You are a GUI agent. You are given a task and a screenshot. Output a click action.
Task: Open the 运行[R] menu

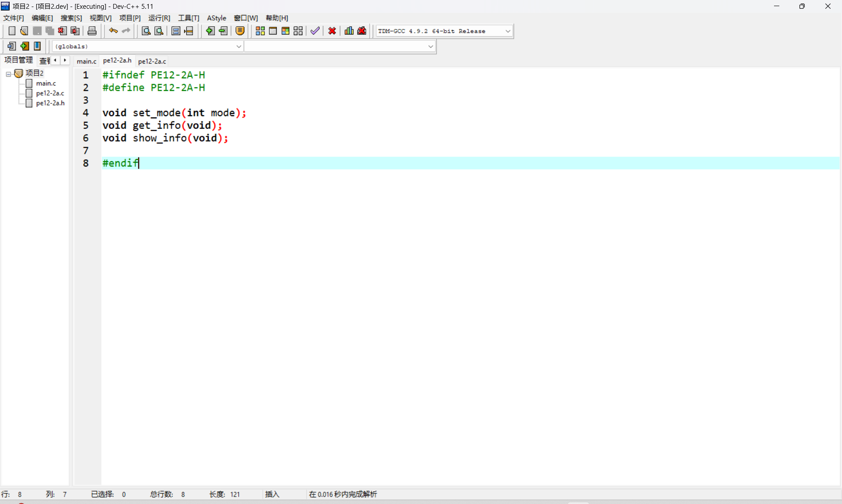pos(159,18)
